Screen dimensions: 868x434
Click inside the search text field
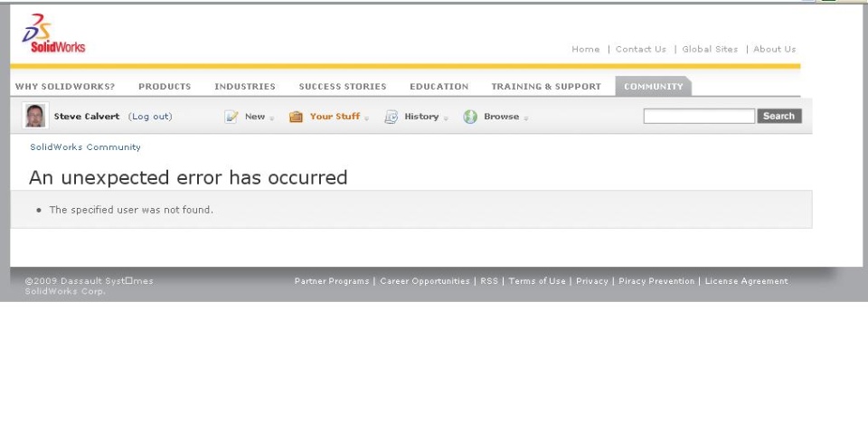point(699,116)
